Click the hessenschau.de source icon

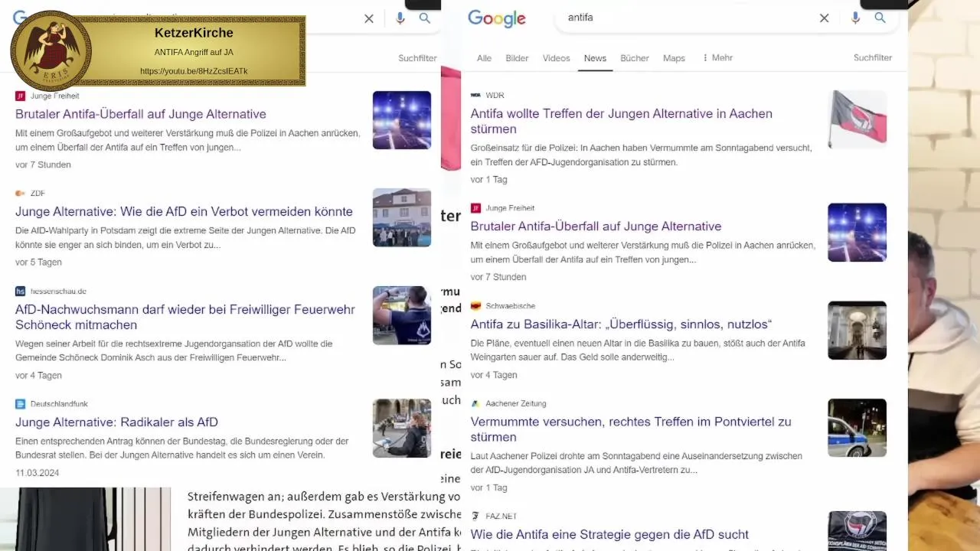21,292
